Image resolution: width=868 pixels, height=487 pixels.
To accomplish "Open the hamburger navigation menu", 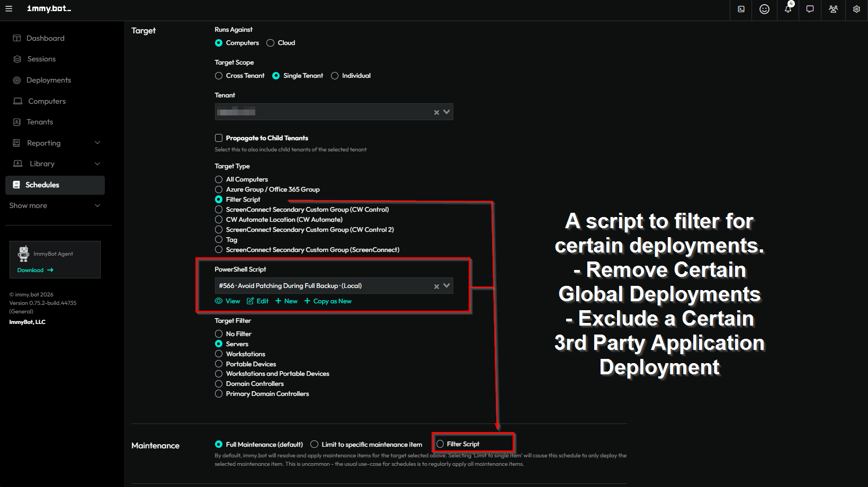I will click(8, 8).
